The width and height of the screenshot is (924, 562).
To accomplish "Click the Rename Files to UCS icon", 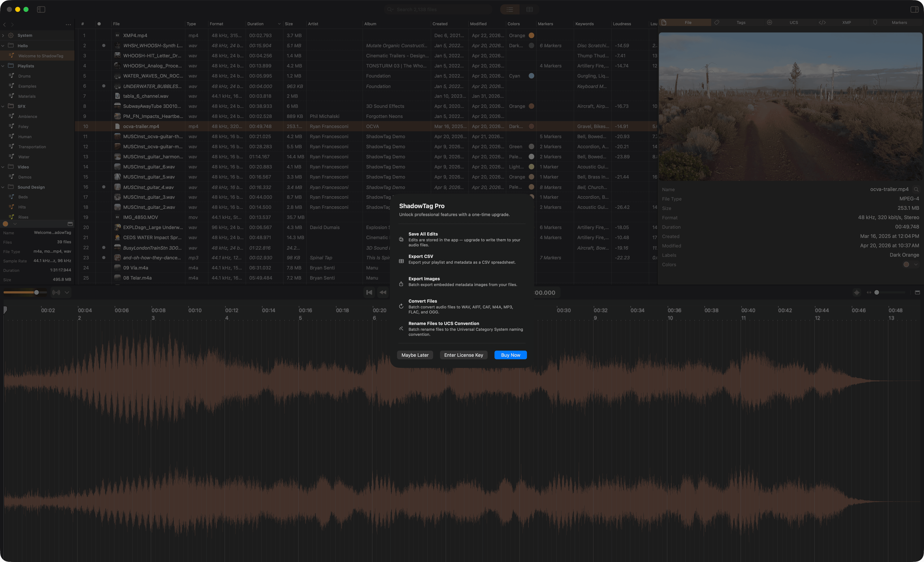I will [401, 329].
